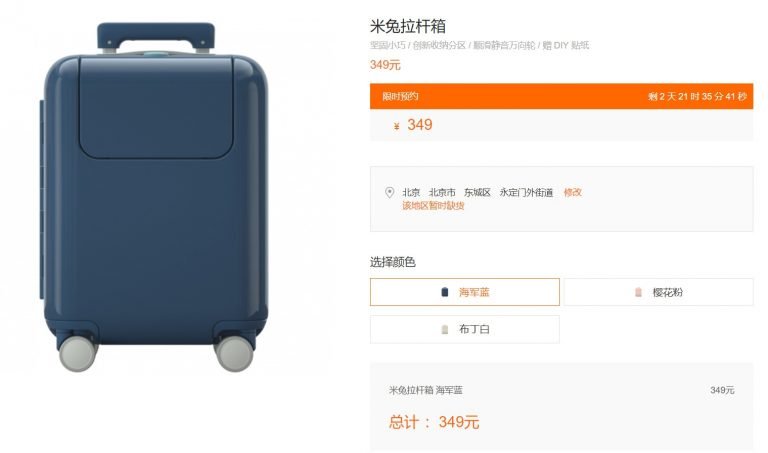Click the suitcase handle in the product photo

[156, 37]
